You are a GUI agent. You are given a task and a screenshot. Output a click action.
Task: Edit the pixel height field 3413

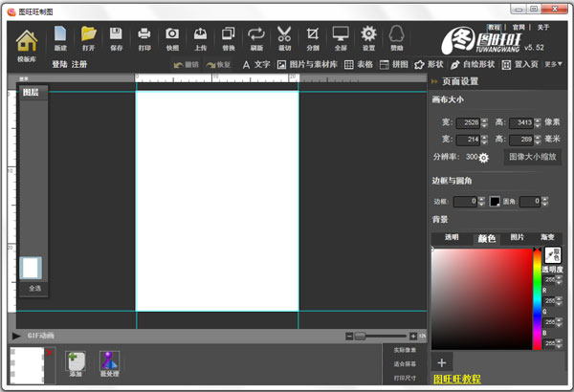(521, 122)
